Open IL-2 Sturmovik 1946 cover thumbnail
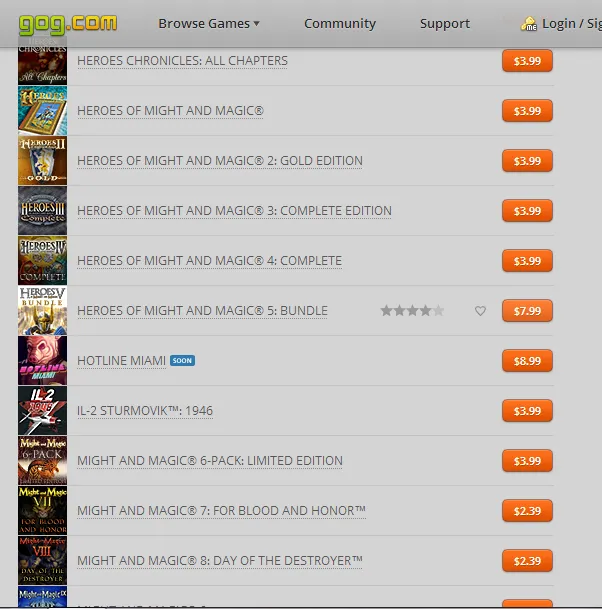This screenshot has height=609, width=602. tap(42, 411)
